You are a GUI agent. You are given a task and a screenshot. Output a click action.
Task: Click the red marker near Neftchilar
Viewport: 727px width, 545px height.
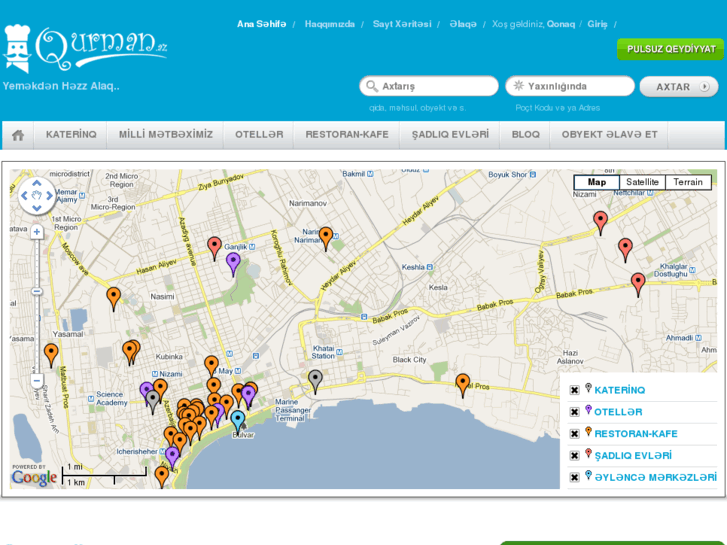(x=600, y=223)
